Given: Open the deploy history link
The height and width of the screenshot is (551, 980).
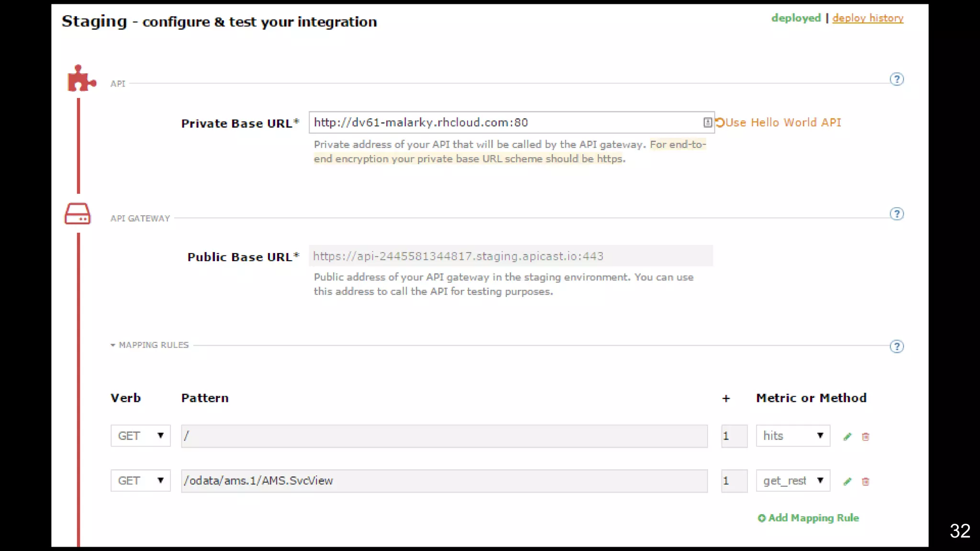Looking at the screenshot, I should (868, 18).
